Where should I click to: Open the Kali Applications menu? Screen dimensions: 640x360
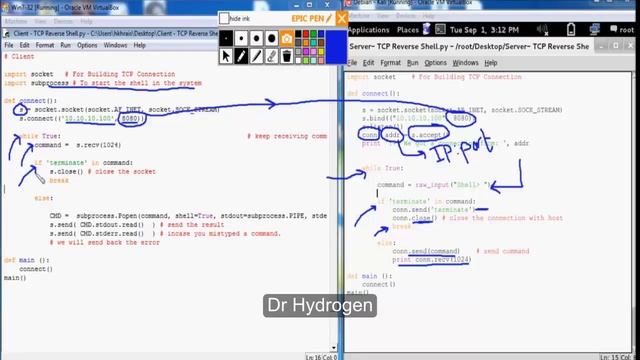(369, 30)
